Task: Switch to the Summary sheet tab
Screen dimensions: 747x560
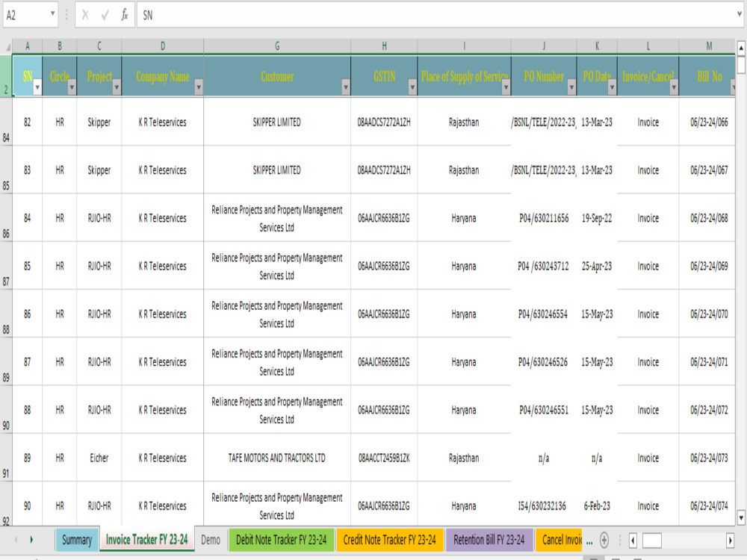Action: pos(77,540)
